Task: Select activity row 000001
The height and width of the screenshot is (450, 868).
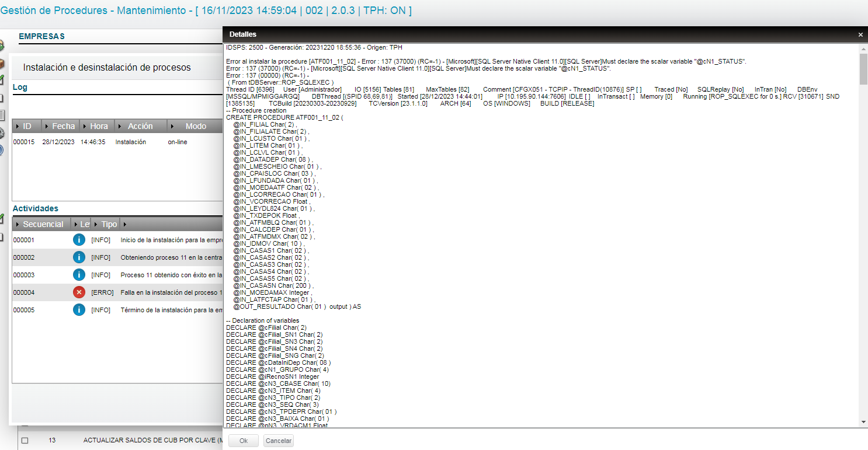Action: tap(117, 240)
